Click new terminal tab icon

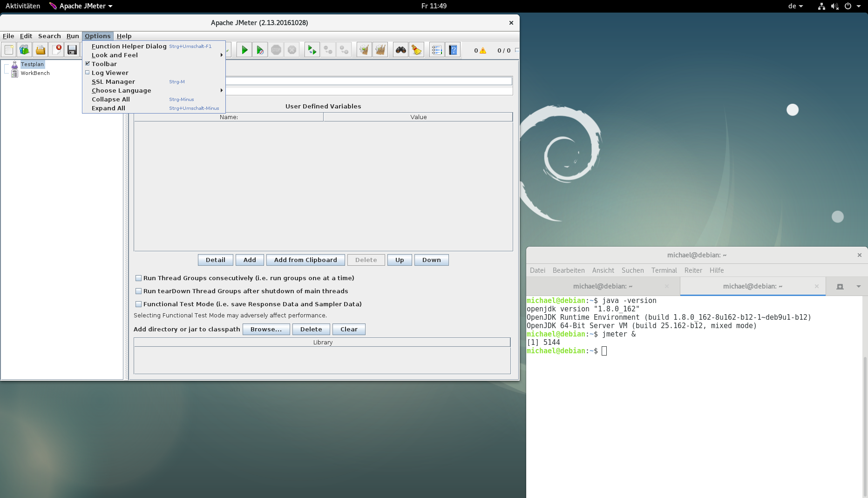840,286
